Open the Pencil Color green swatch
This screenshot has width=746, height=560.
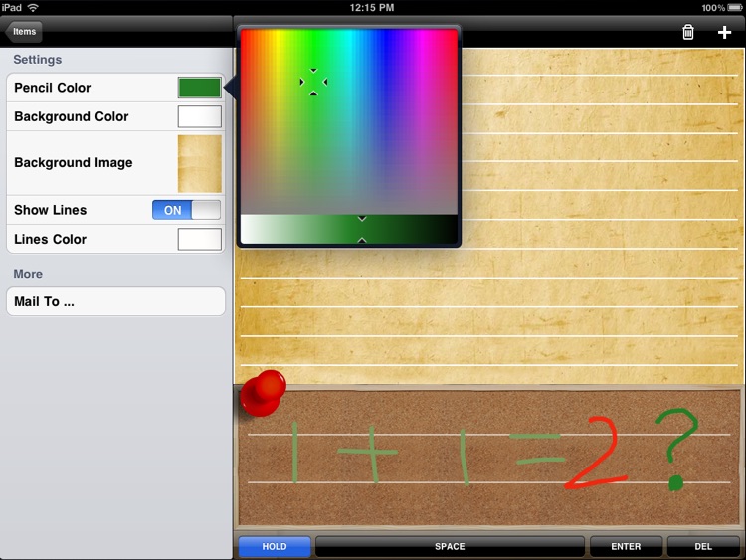tap(199, 88)
